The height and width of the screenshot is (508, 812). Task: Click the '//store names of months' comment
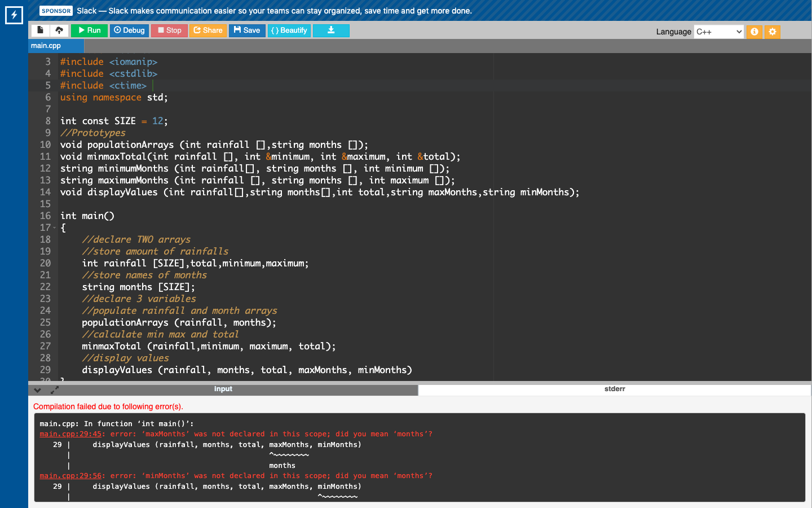pos(144,275)
